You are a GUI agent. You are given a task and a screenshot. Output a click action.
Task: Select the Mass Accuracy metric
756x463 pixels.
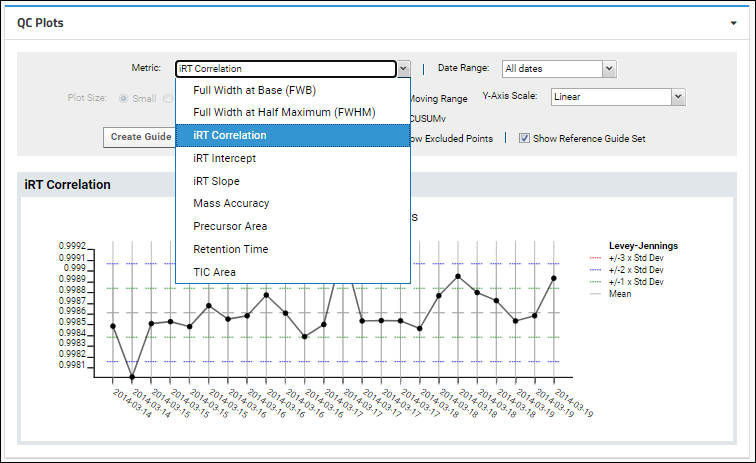(x=231, y=203)
